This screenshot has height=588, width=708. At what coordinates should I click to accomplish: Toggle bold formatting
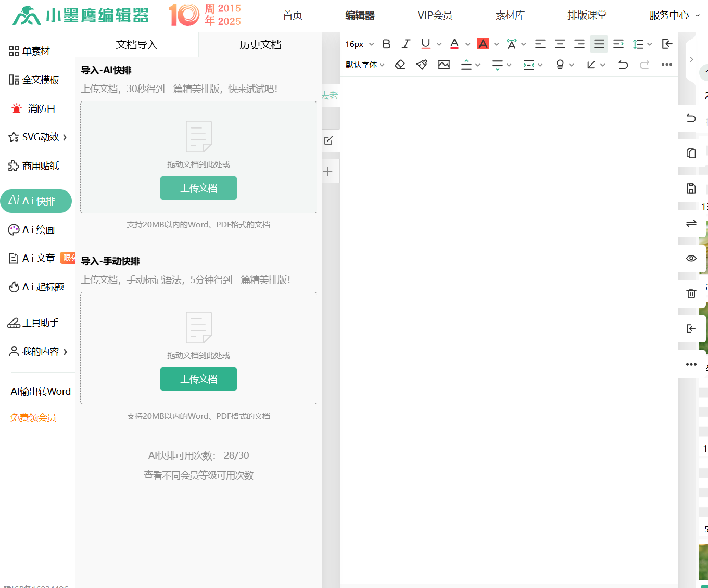(x=386, y=44)
